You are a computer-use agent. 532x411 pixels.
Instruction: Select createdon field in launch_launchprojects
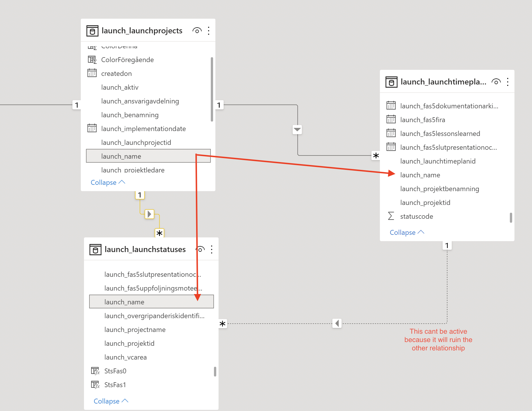148,74
